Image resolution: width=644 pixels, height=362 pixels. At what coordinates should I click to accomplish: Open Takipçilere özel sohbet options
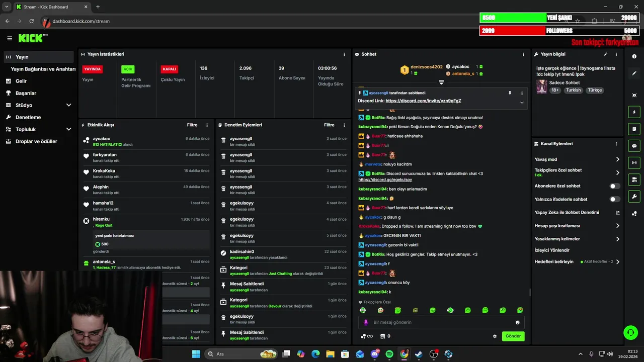tap(577, 172)
